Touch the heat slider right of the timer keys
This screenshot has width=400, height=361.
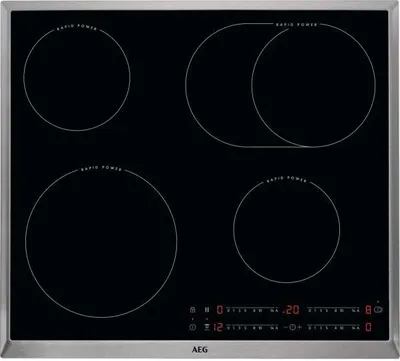click(334, 327)
